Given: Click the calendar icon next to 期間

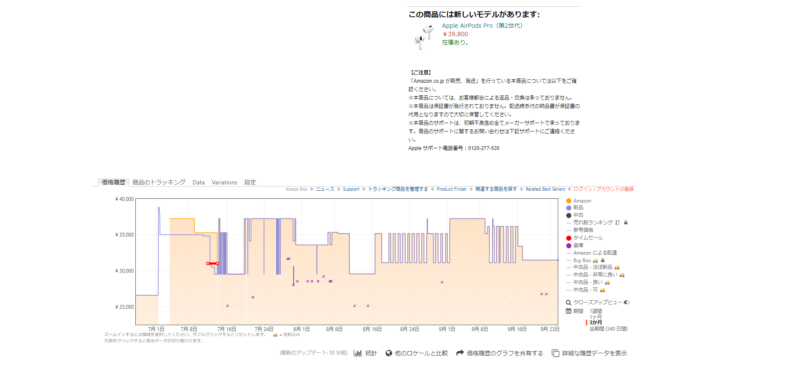Looking at the screenshot, I should [569, 311].
